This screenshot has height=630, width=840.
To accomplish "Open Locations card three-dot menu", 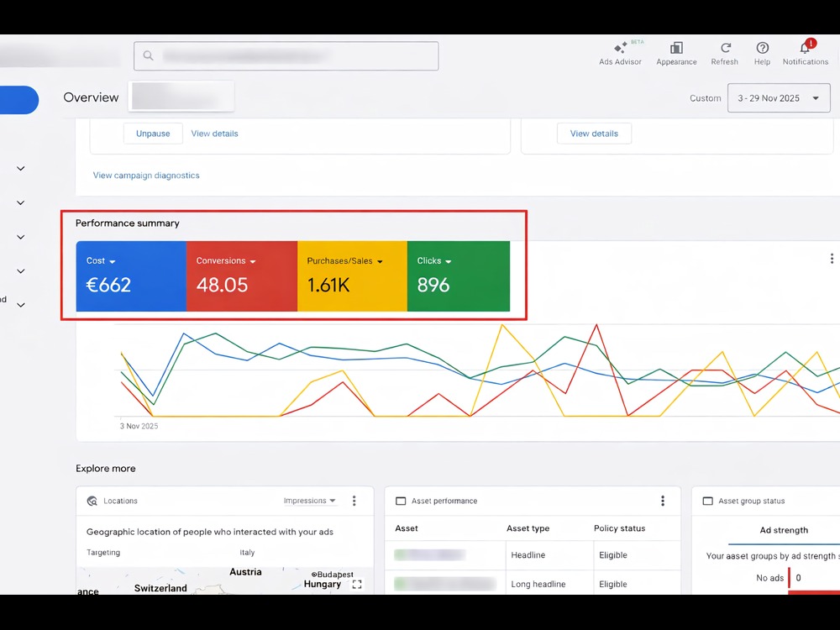I will click(354, 501).
